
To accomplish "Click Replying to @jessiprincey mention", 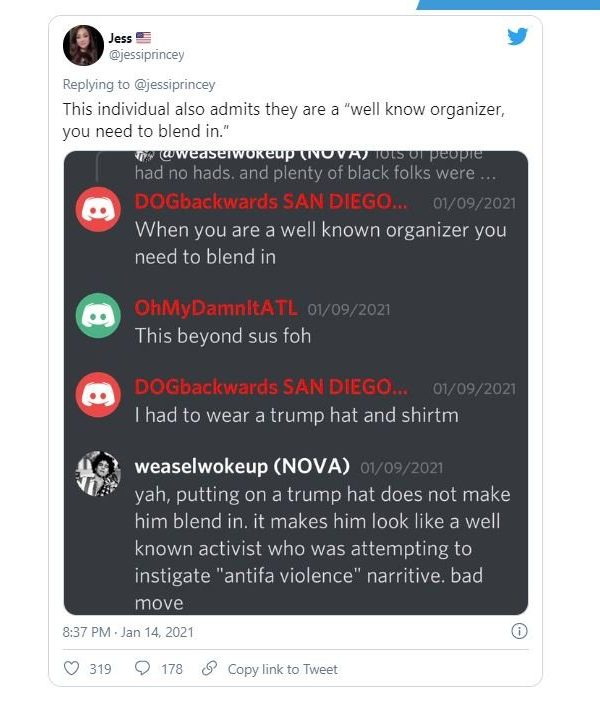I will (175, 84).
